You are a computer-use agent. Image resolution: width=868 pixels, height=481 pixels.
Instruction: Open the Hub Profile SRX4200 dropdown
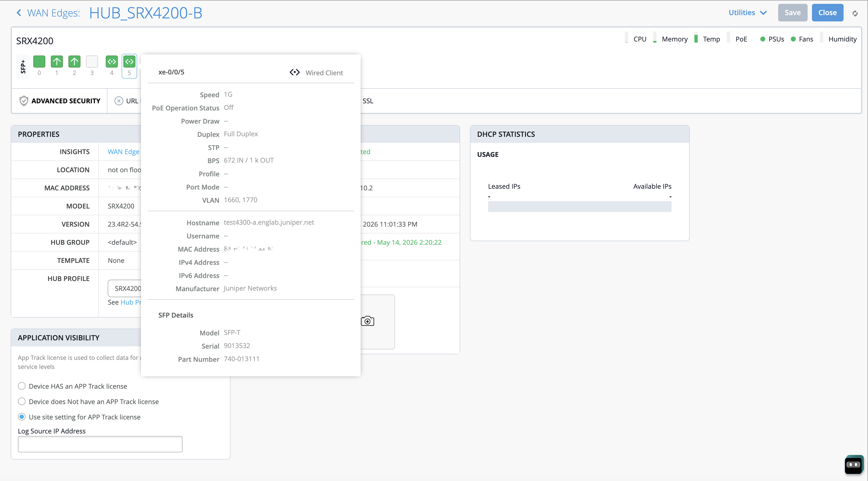coord(125,288)
